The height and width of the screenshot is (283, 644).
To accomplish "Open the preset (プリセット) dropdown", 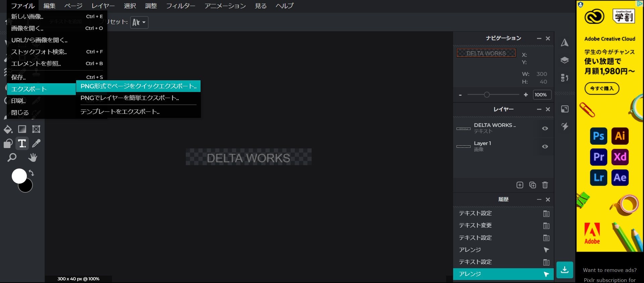I will (x=139, y=22).
